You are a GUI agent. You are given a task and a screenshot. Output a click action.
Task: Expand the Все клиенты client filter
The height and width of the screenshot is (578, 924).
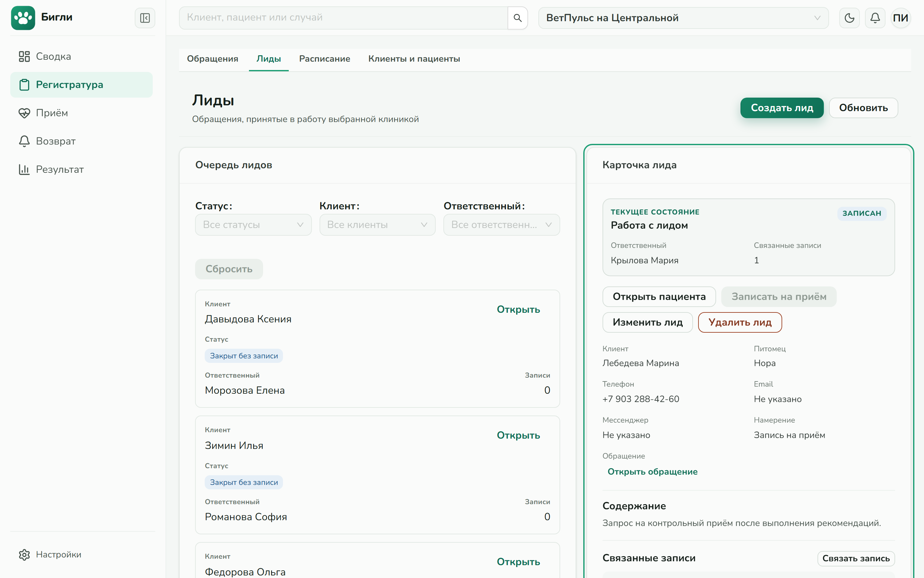click(377, 225)
